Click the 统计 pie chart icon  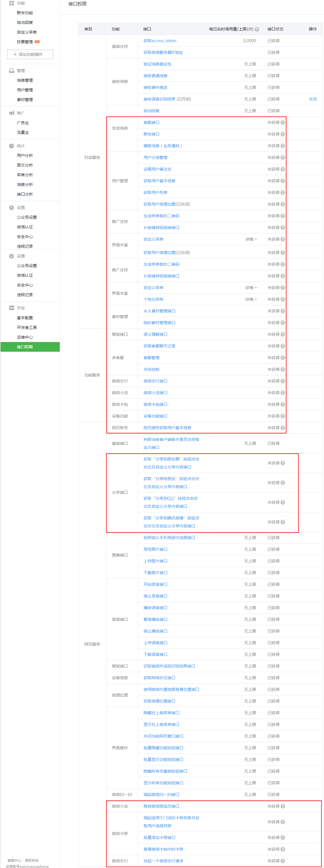11,146
